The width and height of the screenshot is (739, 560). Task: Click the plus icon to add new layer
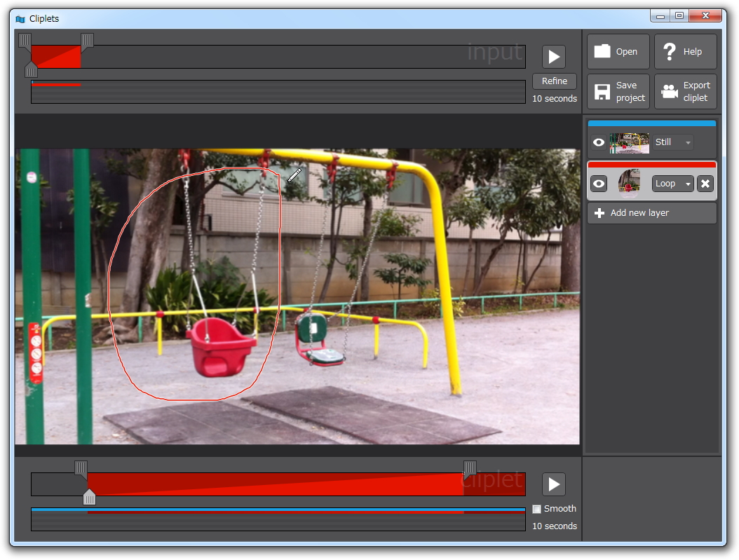[599, 213]
